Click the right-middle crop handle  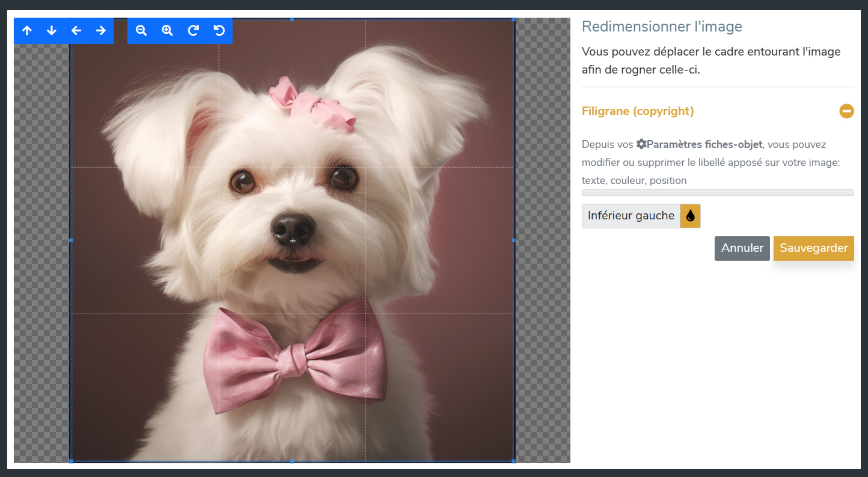tap(514, 240)
